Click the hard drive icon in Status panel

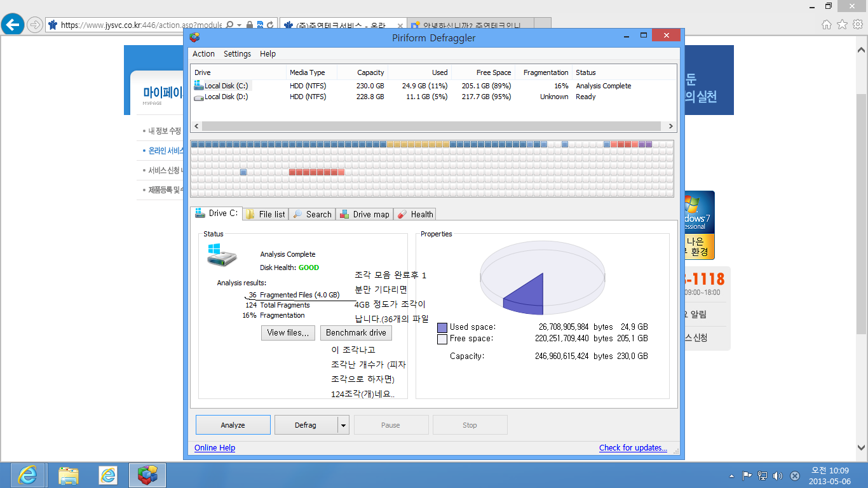pyautogui.click(x=222, y=254)
